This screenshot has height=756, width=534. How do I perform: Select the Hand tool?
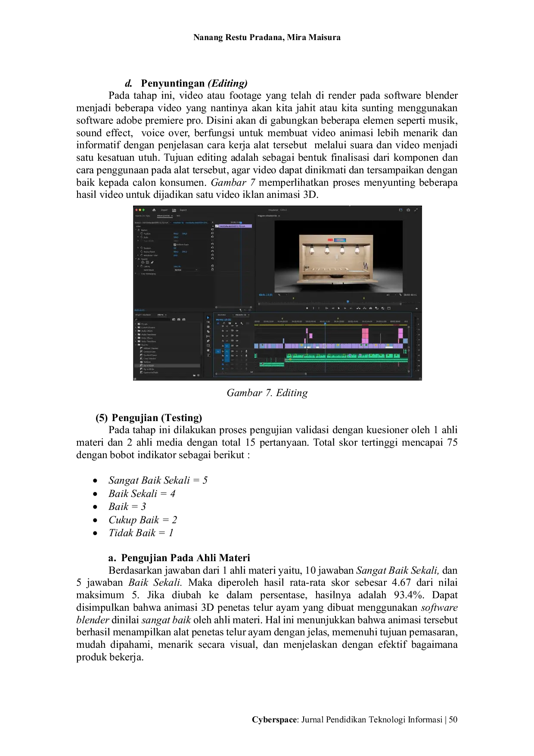coord(208,350)
